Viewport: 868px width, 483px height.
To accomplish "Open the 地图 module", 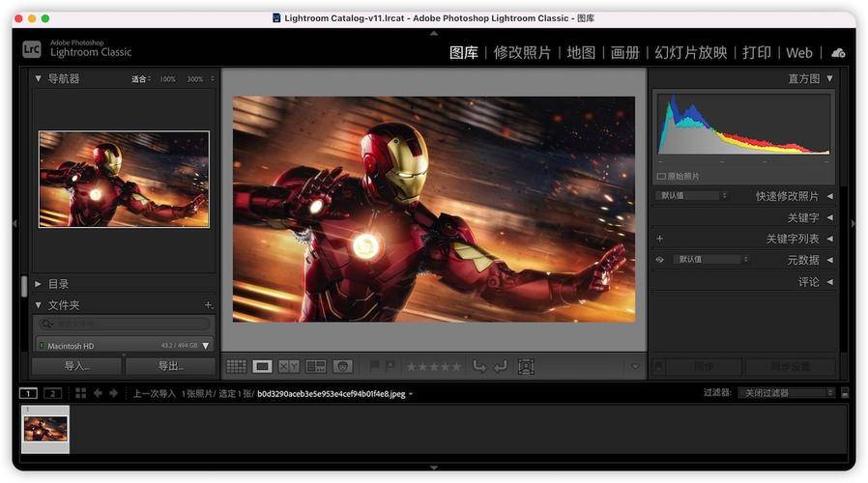I will [x=581, y=52].
